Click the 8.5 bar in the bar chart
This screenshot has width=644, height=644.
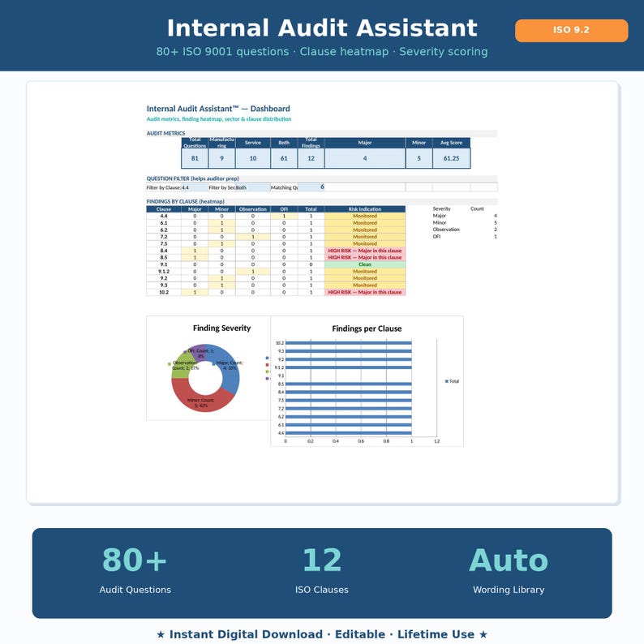[x=348, y=384]
